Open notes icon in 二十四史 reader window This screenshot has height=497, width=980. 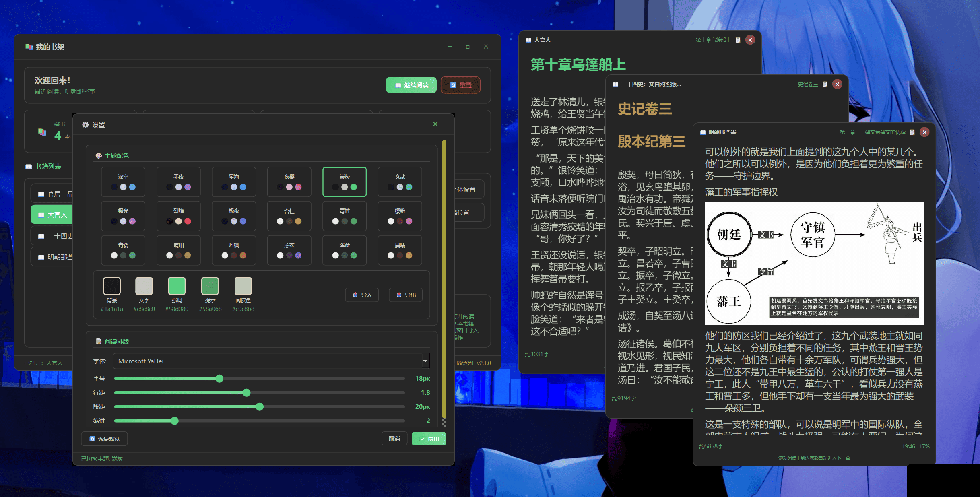click(825, 84)
